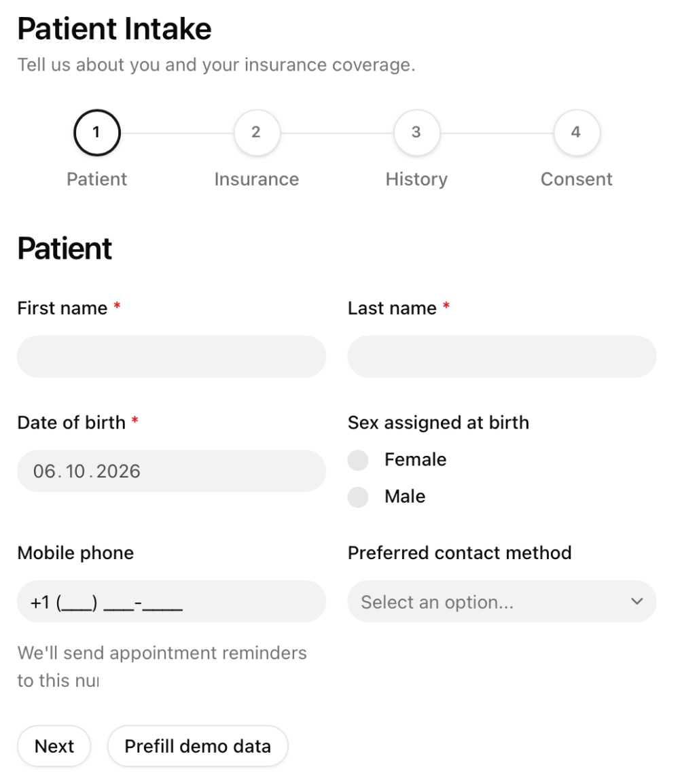
Task: Switch to the History step label
Action: click(416, 179)
